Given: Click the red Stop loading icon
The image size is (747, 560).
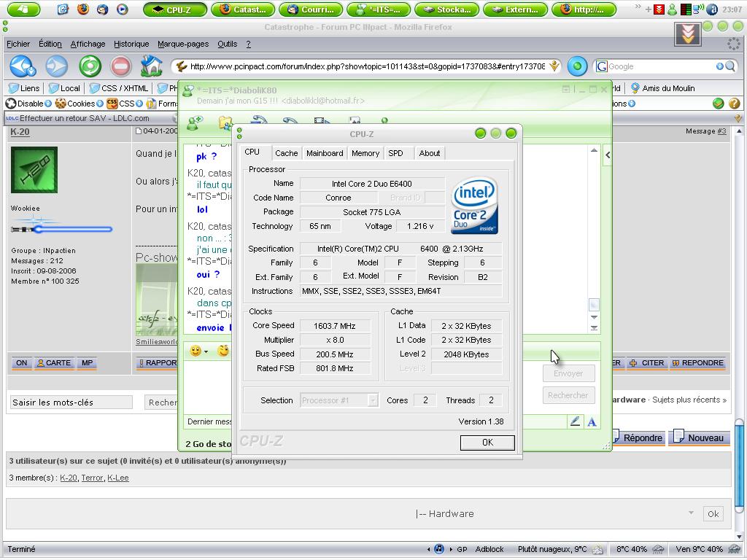Looking at the screenshot, I should coord(121,66).
